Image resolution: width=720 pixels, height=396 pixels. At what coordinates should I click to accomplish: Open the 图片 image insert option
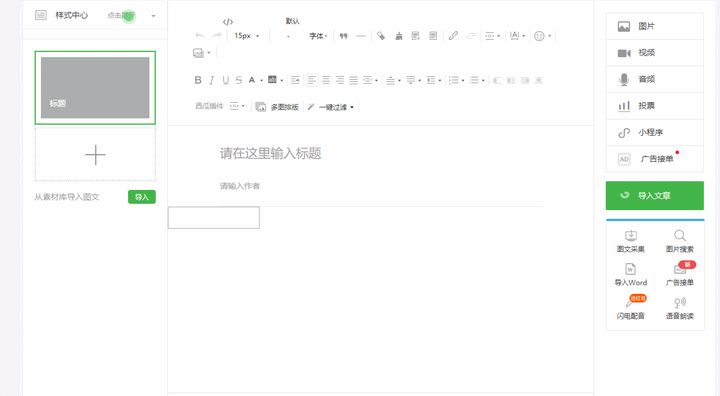(655, 26)
